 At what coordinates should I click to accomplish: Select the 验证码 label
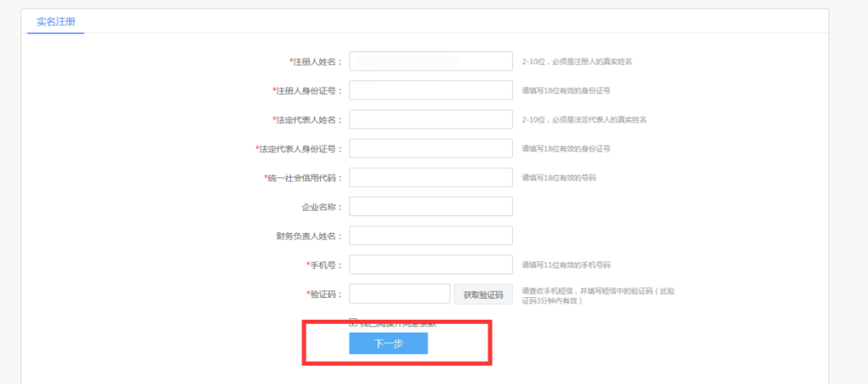pyautogui.click(x=325, y=294)
